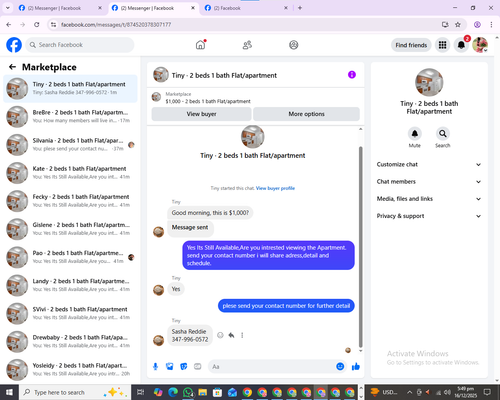Open the Gislene conversation
Image resolution: width=500 pixels, height=400 pixels.
[70, 229]
